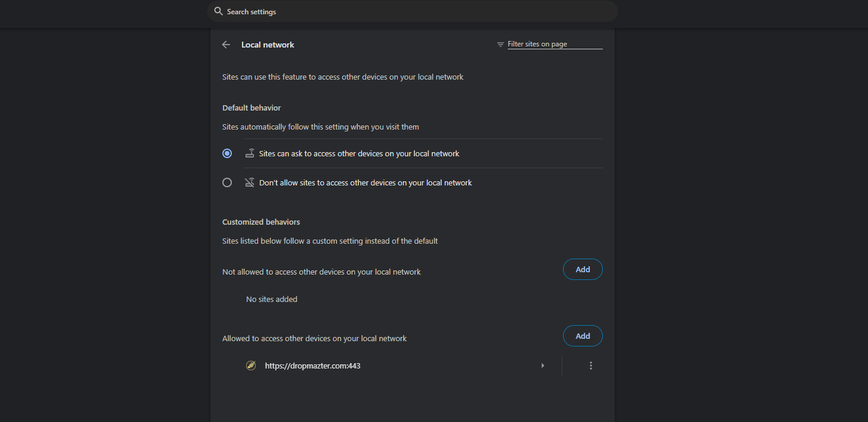Click 'Don't allow sites to access' label text
868x422 pixels.
click(365, 182)
